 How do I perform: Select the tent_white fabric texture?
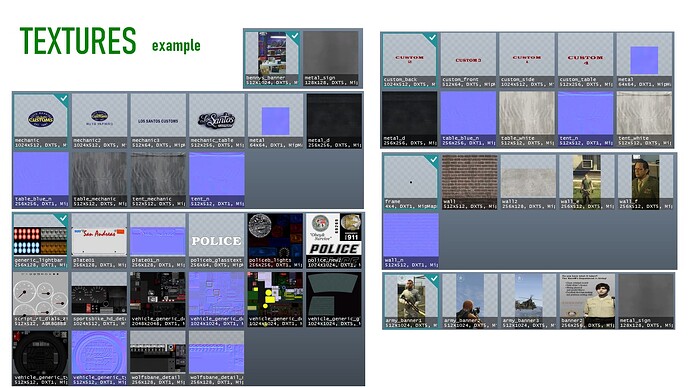coord(644,119)
